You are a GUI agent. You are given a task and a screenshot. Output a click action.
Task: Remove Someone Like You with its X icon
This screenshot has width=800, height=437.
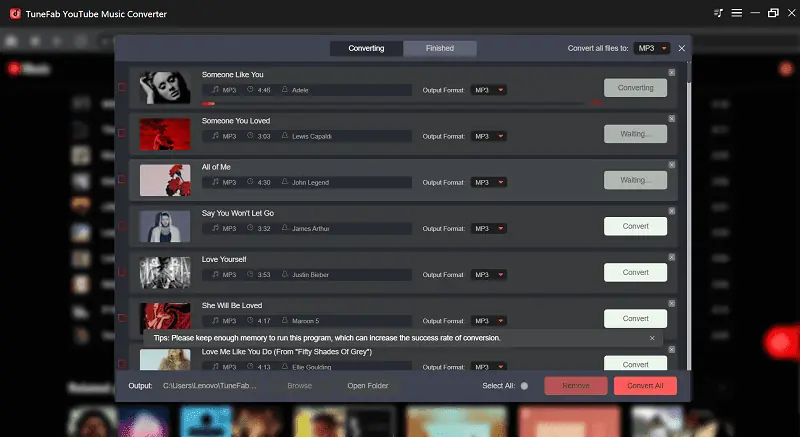(x=671, y=72)
